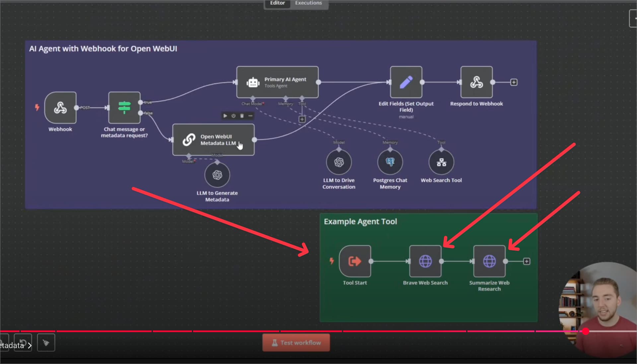Select the Primary AI Agent node

(277, 82)
